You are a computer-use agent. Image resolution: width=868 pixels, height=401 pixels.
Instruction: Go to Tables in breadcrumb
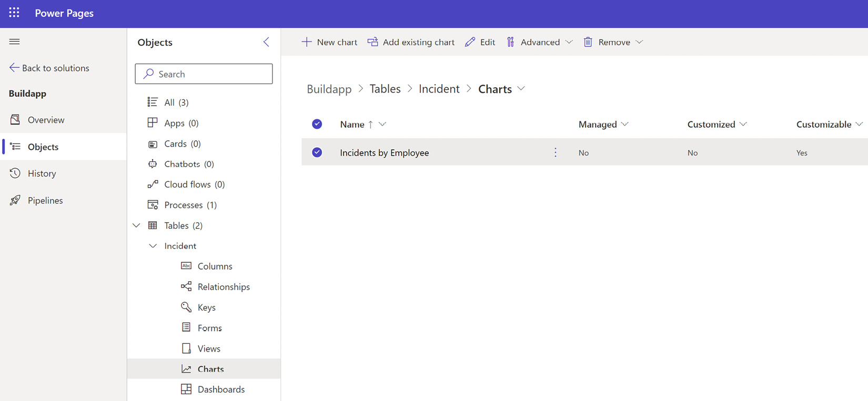click(x=385, y=89)
